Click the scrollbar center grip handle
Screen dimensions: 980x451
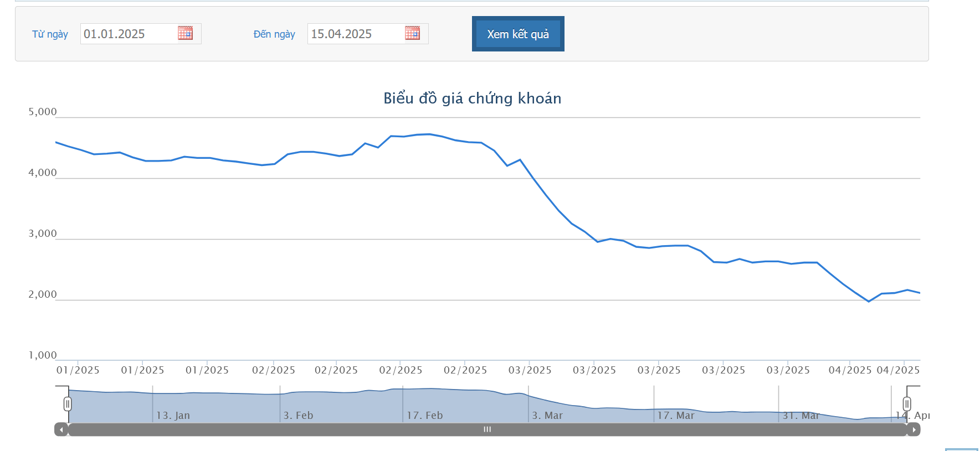487,429
